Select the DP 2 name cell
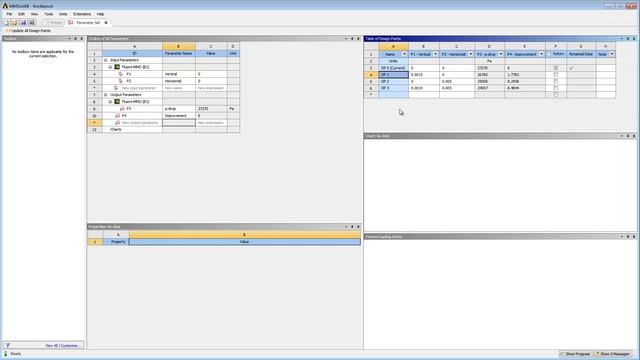The width and height of the screenshot is (640, 360). tap(393, 82)
